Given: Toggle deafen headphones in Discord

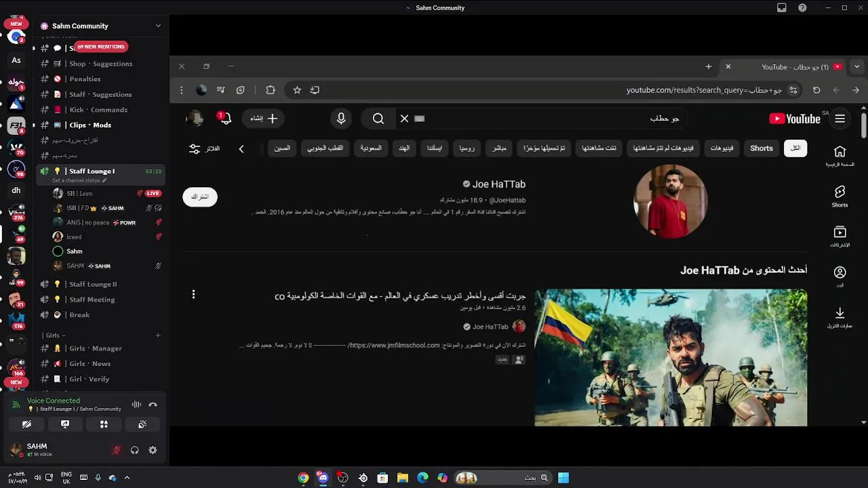Looking at the screenshot, I should coord(134,450).
